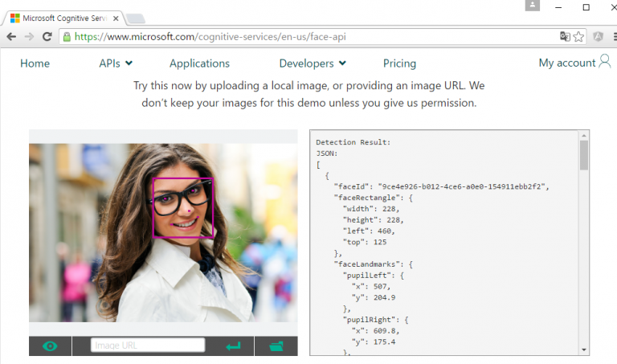Image resolution: width=617 pixels, height=364 pixels.
Task: Close the Microsoft Cognitive Services tab
Action: 117,17
